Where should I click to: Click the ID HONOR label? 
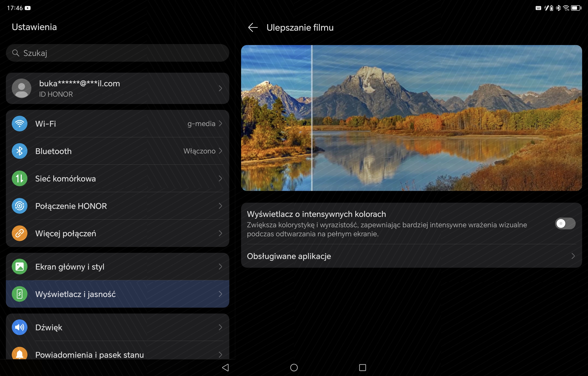[56, 94]
